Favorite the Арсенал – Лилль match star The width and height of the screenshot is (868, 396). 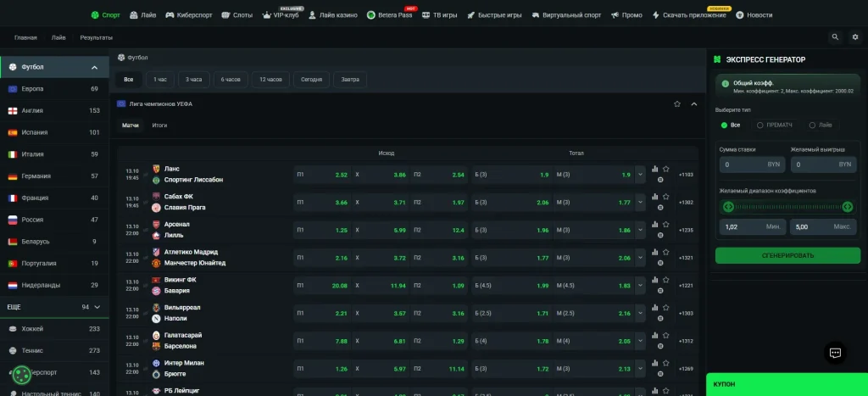tap(666, 225)
